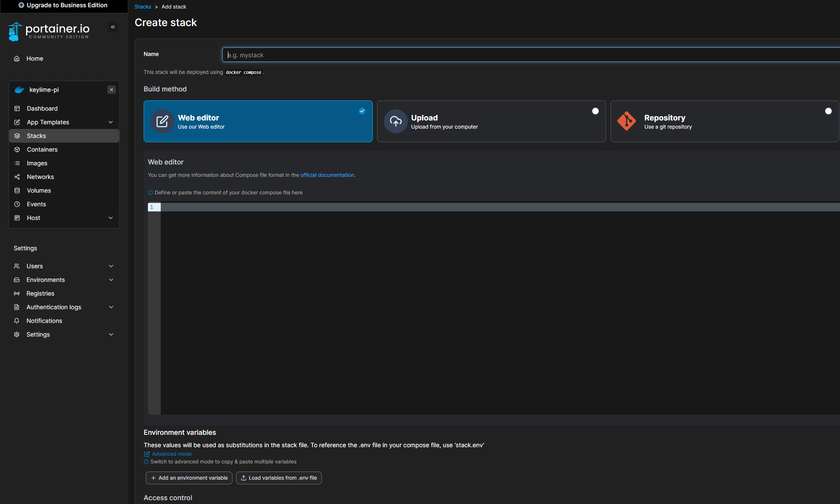The width and height of the screenshot is (840, 504).
Task: Open the official documentation link
Action: click(327, 175)
